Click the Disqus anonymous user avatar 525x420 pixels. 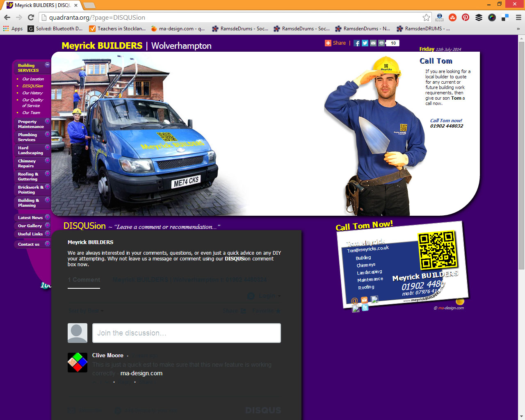click(x=78, y=333)
